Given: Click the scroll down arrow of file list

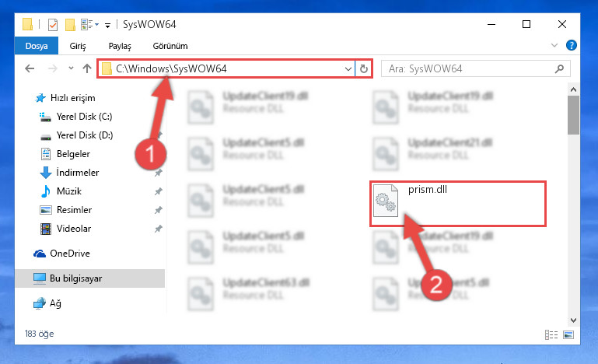Looking at the screenshot, I should point(573,320).
